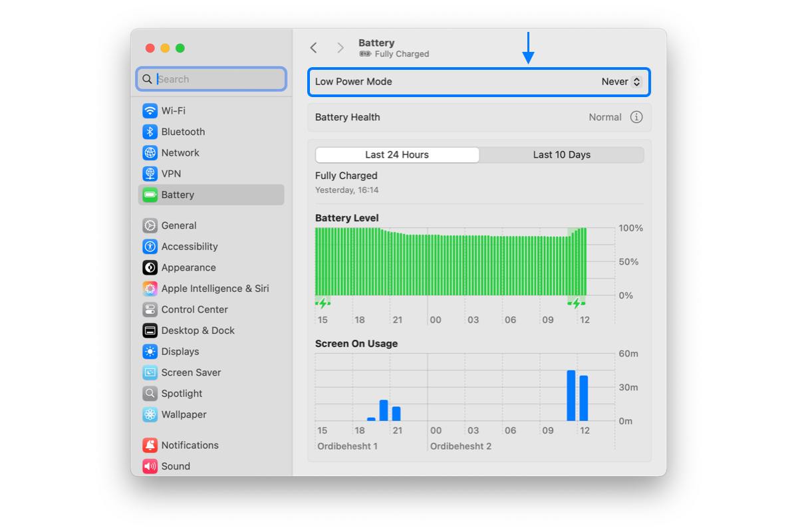
Task: Click the Battery Health Normal value
Action: (605, 117)
